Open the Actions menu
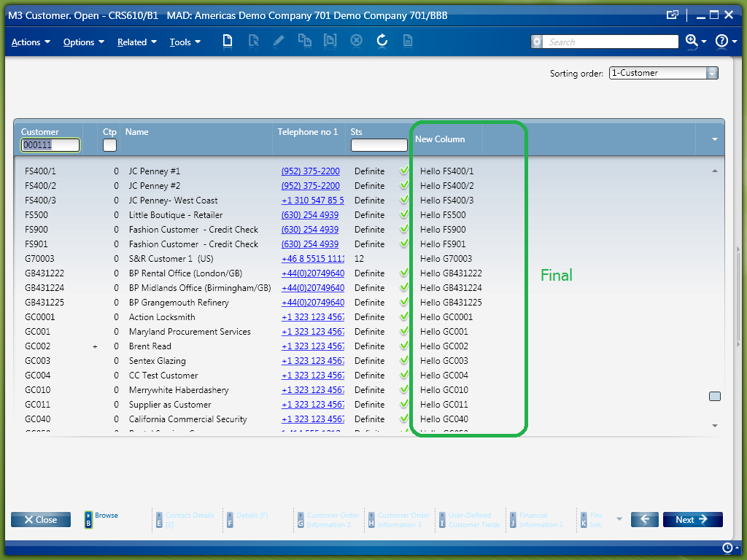 (31, 42)
